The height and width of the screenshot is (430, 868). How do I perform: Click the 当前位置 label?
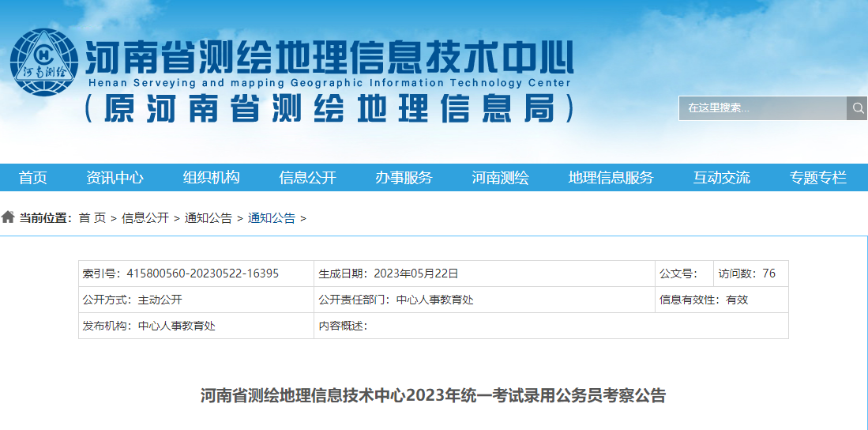(46, 218)
